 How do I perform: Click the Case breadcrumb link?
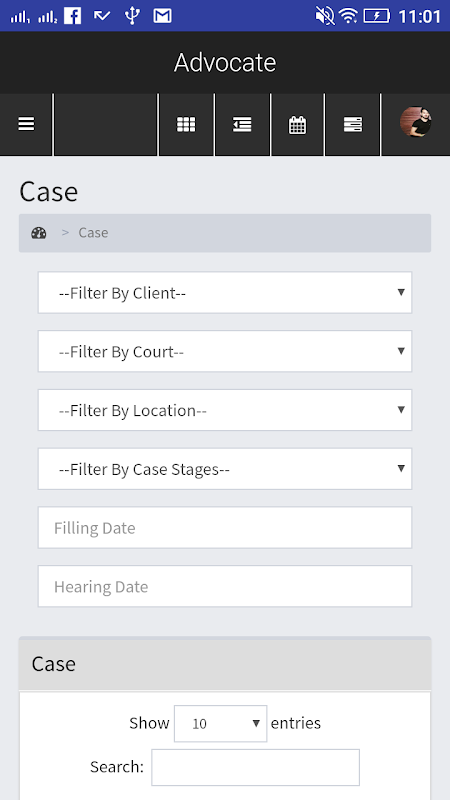[x=93, y=233]
